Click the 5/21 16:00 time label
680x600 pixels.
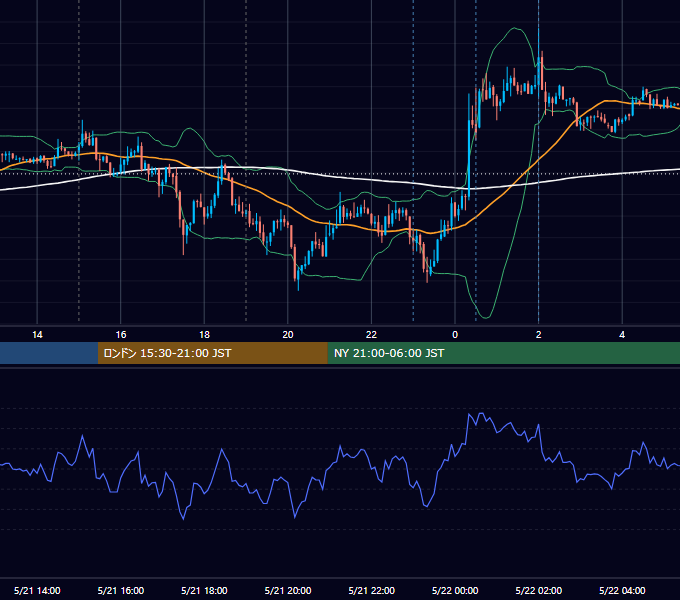click(121, 590)
